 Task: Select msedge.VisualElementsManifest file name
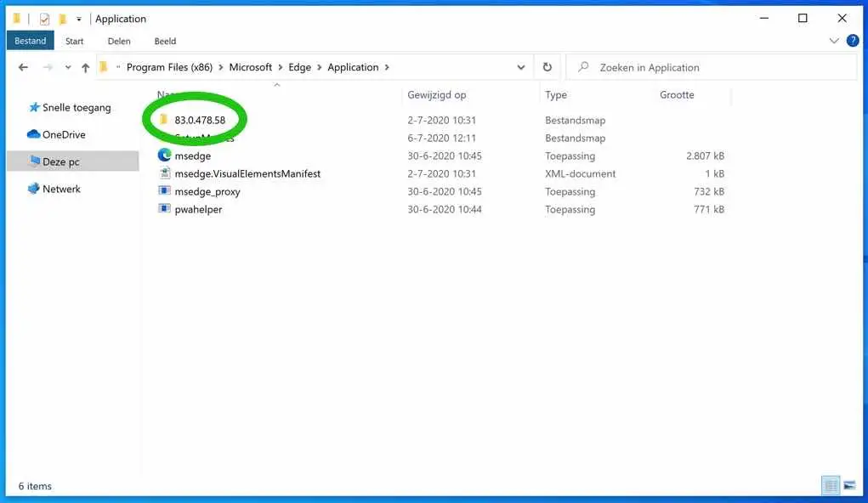pos(247,173)
